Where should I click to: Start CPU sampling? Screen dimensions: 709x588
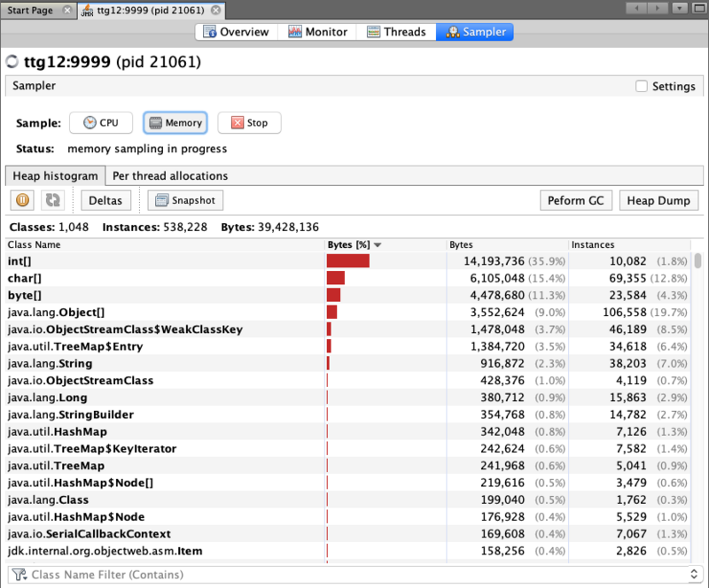(100, 122)
